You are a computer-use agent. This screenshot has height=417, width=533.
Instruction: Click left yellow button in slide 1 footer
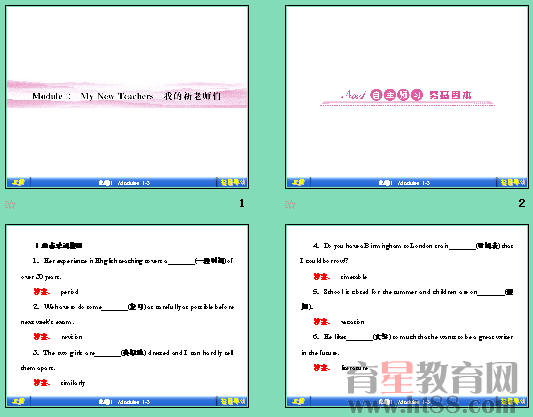[x=18, y=183]
